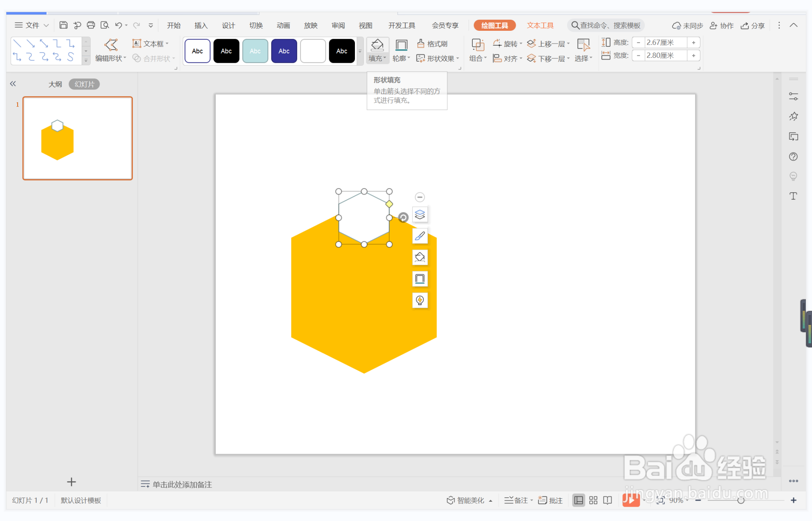Click Share (分享) button
Screen dimensions: 812x521
tap(753, 25)
